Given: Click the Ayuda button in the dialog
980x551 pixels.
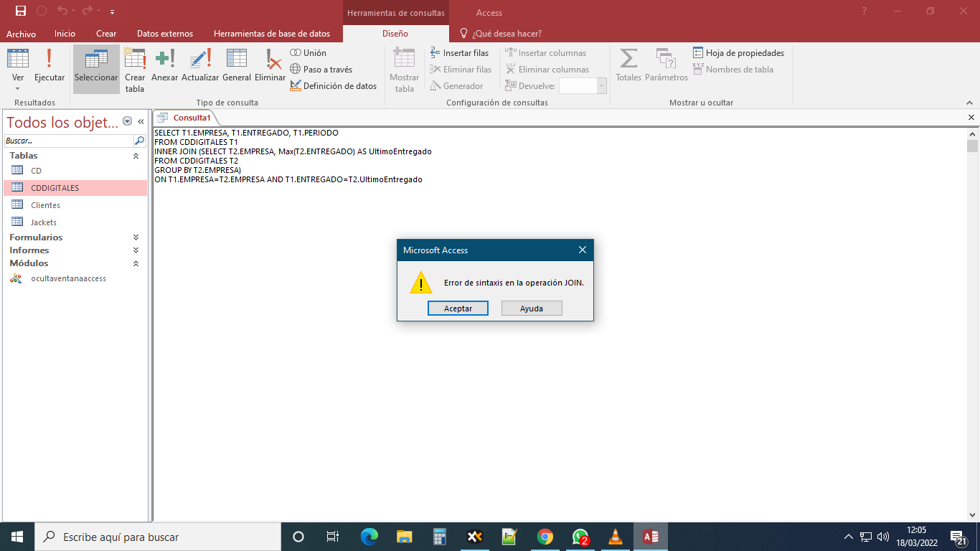Looking at the screenshot, I should [532, 309].
